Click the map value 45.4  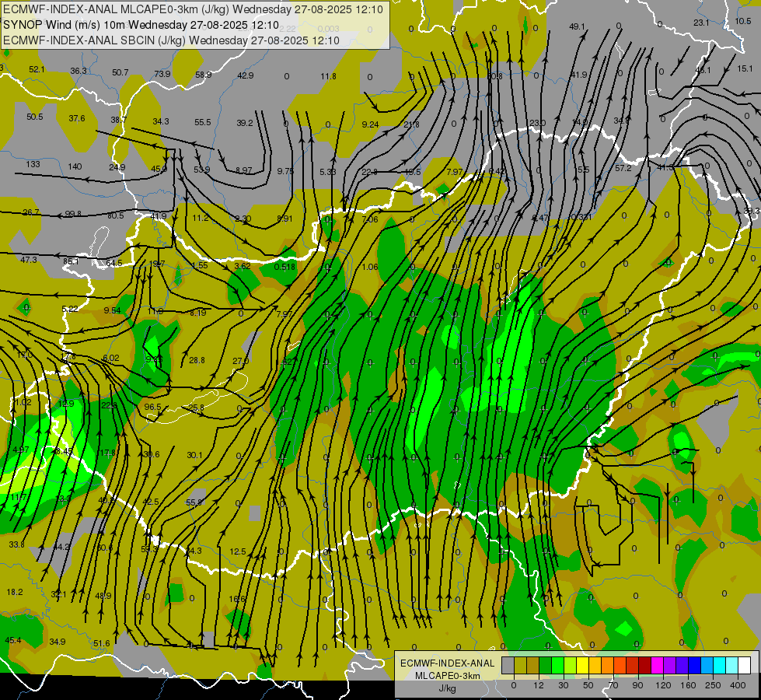tap(13, 640)
